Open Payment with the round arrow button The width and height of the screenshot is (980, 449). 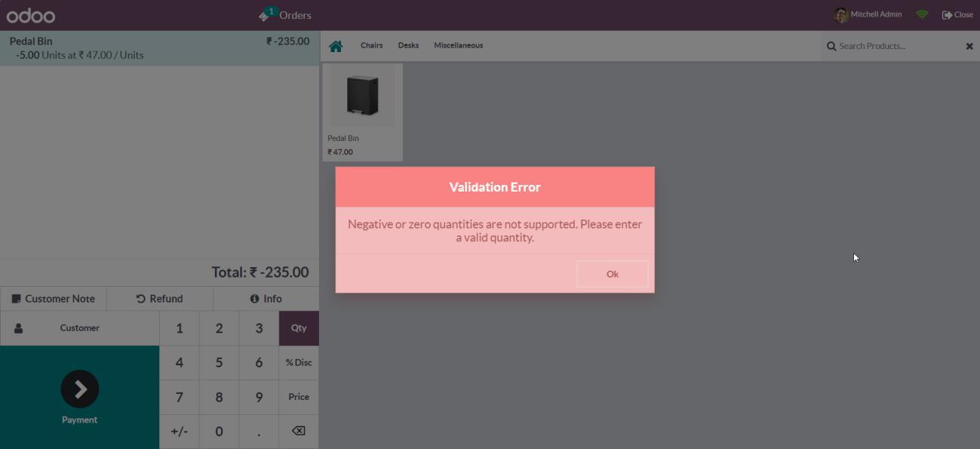pyautogui.click(x=80, y=389)
